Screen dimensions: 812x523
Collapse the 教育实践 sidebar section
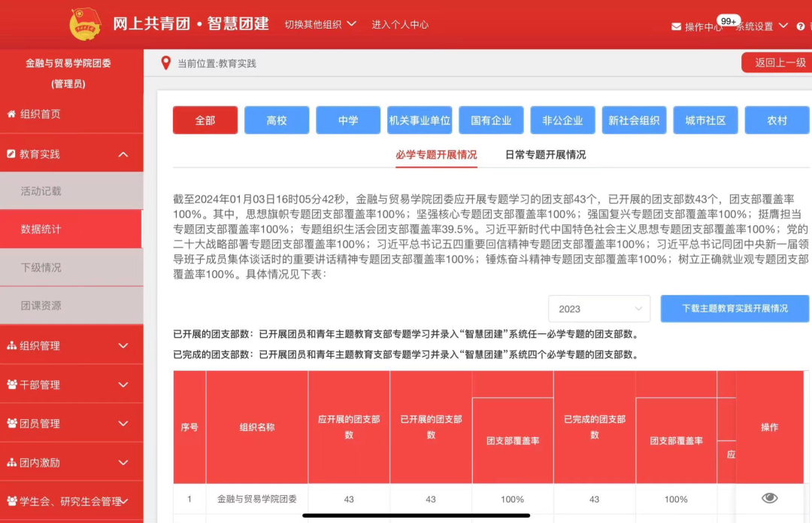123,154
